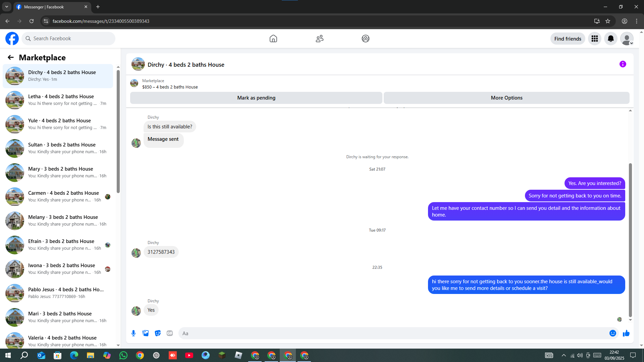Open the Notifications bell
Viewport: 644px width, 362px height.
coord(611,39)
